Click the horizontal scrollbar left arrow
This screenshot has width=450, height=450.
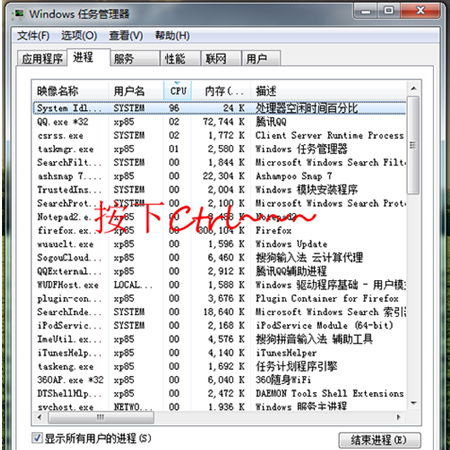coord(40,417)
